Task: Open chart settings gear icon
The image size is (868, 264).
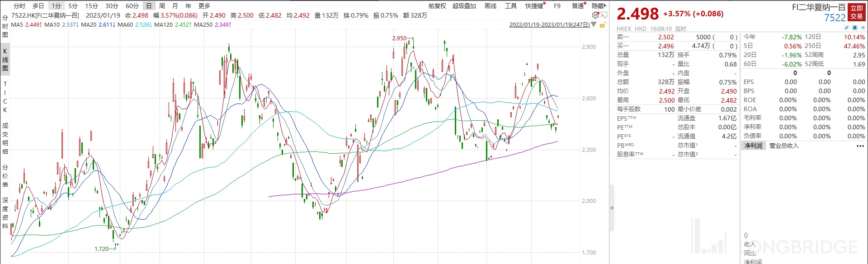Action: [595, 15]
